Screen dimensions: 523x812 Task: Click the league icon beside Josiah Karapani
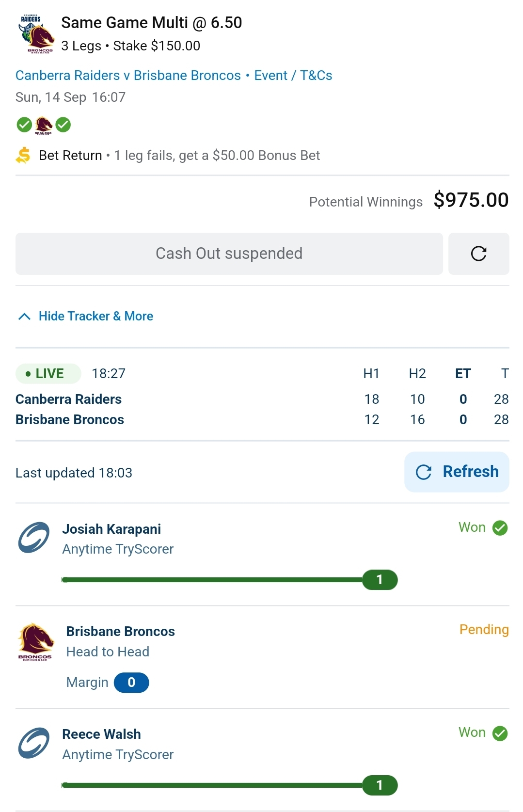coord(34,538)
